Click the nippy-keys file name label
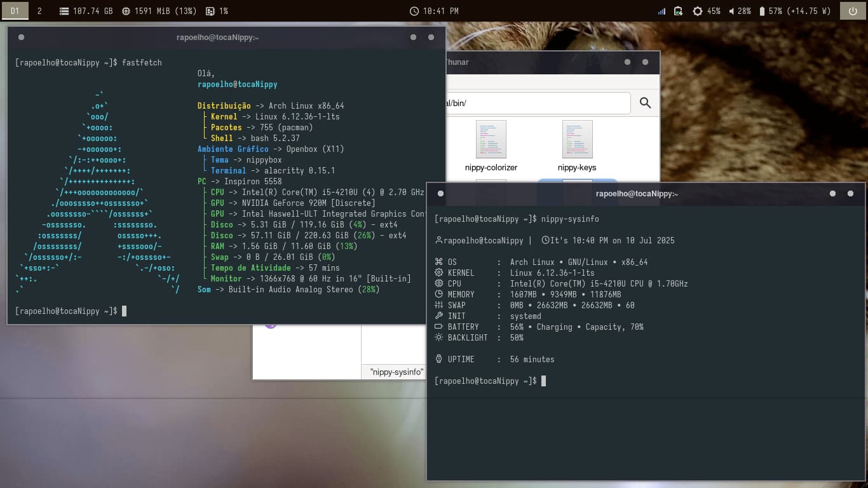Screen dimensions: 868x488 click(577, 168)
